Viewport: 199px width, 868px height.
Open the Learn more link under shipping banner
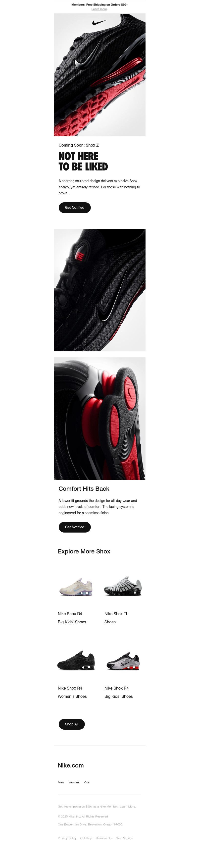tap(99, 9)
